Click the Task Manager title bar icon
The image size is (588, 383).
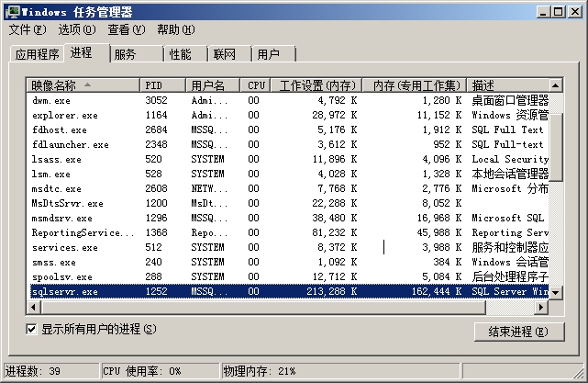click(13, 12)
